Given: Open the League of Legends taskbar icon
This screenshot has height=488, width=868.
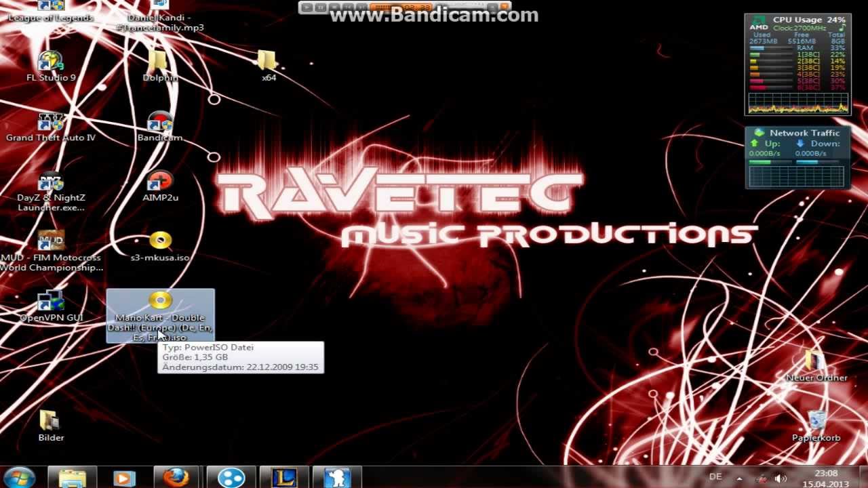Looking at the screenshot, I should click(284, 477).
